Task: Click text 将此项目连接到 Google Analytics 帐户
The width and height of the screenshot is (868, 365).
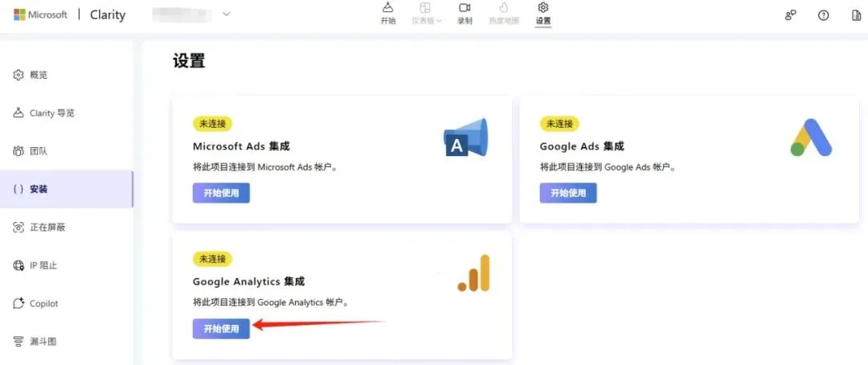Action: click(x=272, y=303)
